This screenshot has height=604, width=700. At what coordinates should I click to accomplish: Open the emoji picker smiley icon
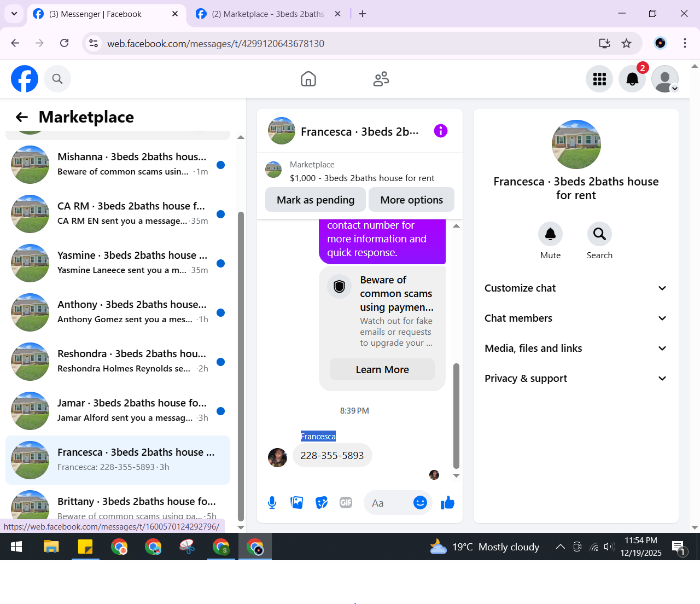point(420,503)
